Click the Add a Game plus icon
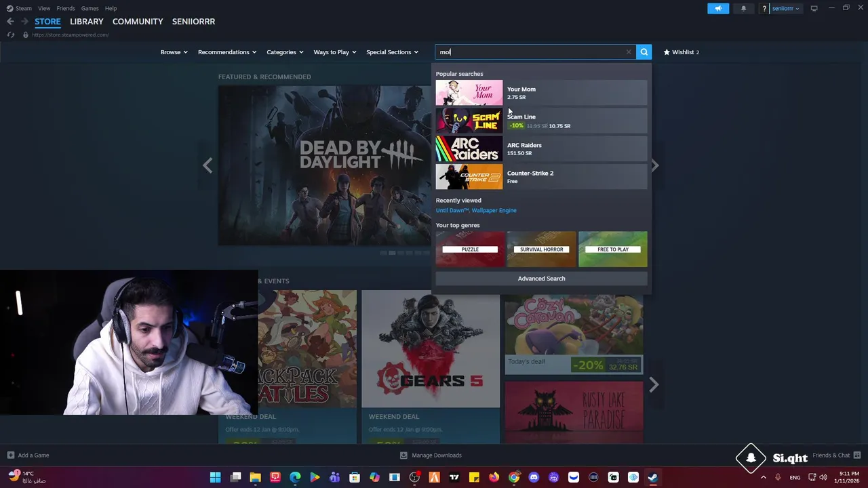Viewport: 868px width, 488px height. (x=10, y=455)
